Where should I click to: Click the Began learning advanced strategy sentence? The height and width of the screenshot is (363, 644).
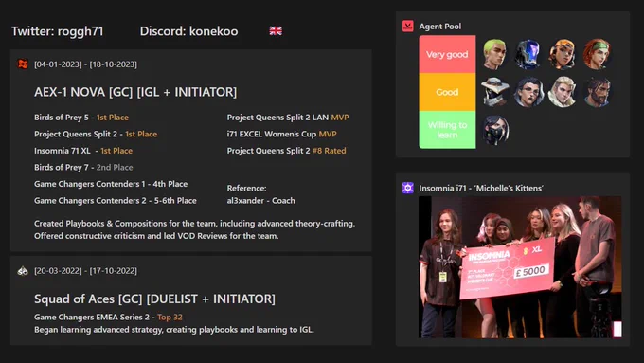tap(174, 330)
